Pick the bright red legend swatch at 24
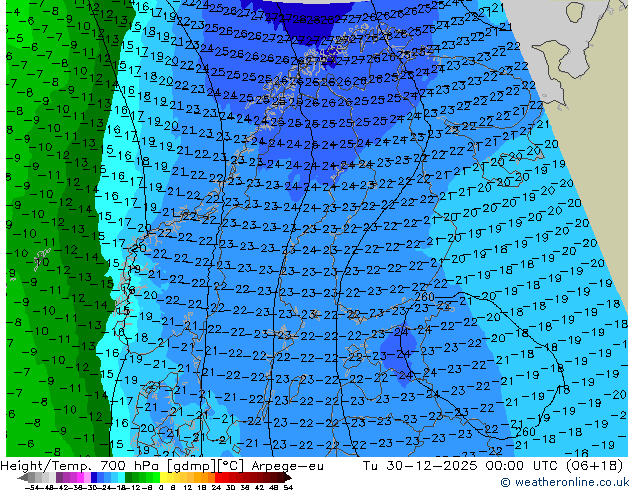The height and width of the screenshot is (490, 634). coord(218,477)
